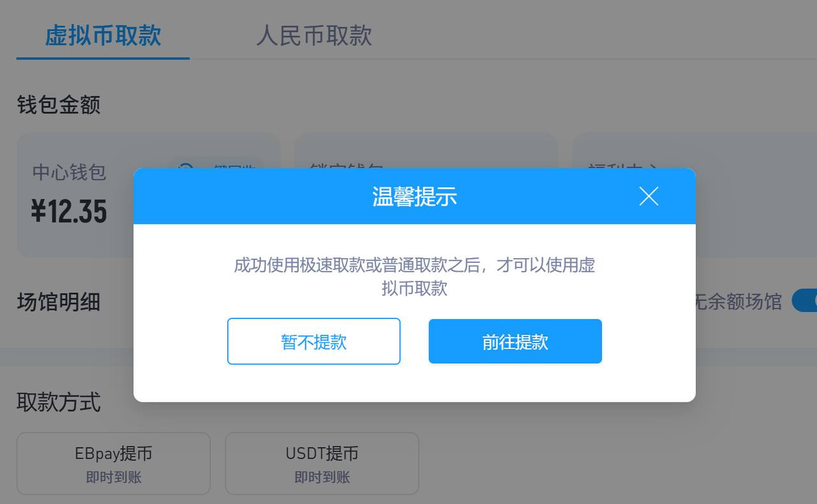The width and height of the screenshot is (817, 504).
Task: Open the 中心钱包 wallet card
Action: tap(148, 195)
